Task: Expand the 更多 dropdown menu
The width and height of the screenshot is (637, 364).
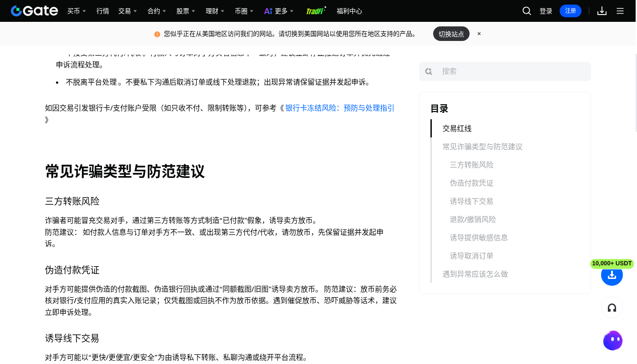Action: (x=284, y=11)
